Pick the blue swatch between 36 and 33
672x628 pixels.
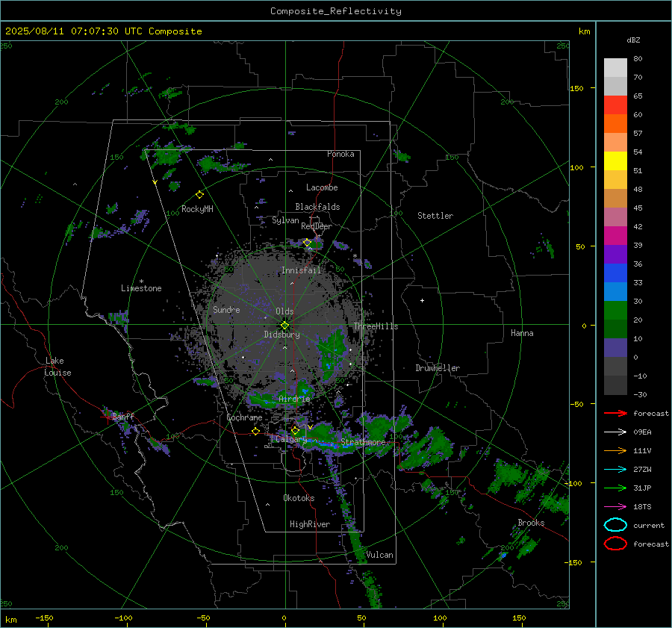[x=615, y=273]
